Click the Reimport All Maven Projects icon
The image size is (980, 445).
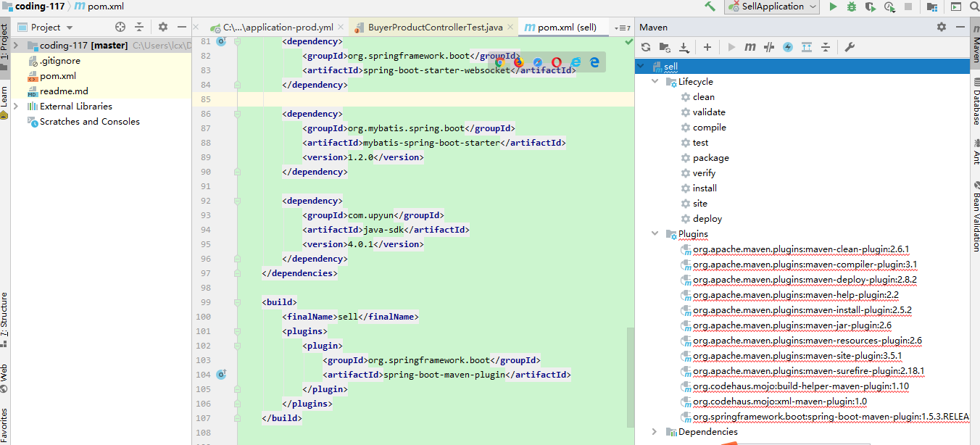point(646,47)
